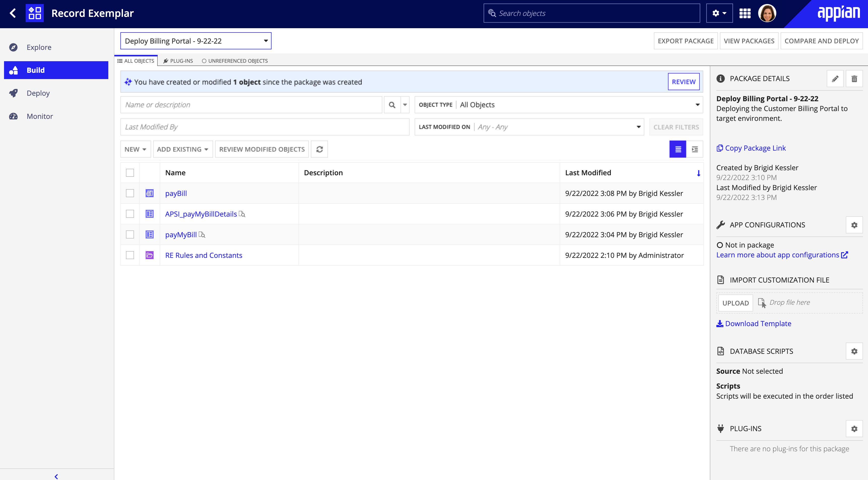Check the payMyBill row checkbox
Viewport: 868px width, 480px height.
coord(130,234)
